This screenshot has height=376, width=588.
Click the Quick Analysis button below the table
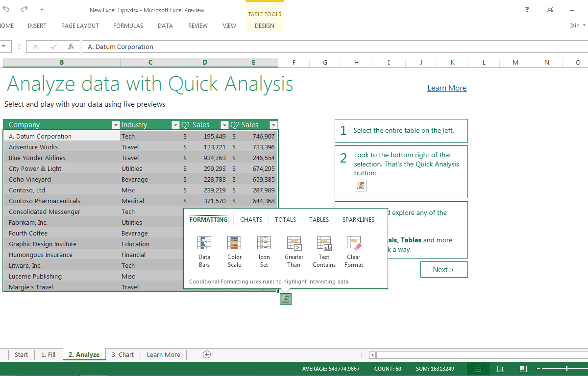(286, 299)
